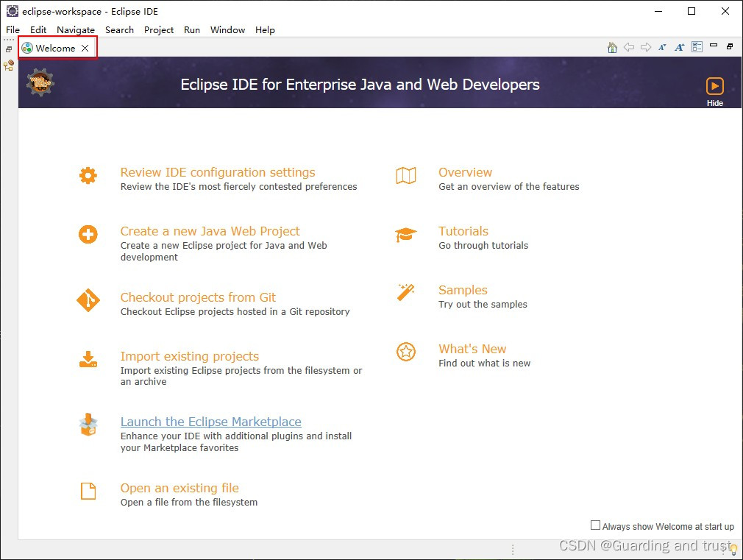
Task: Click 'Go through tutorials' text
Action: (483, 245)
